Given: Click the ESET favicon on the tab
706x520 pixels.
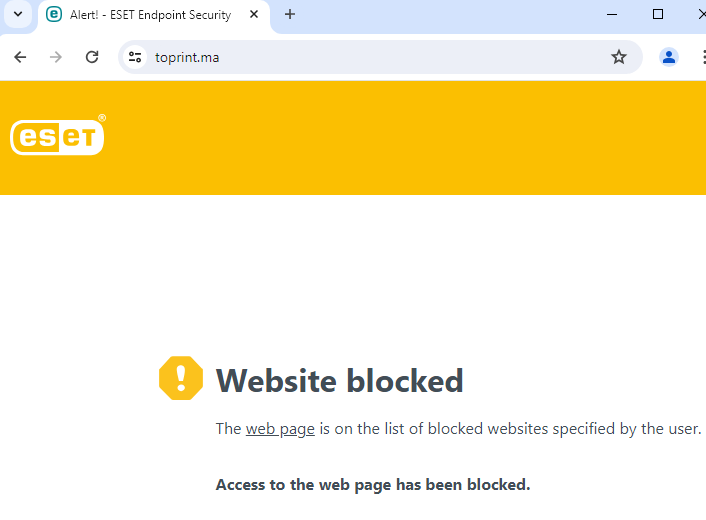Looking at the screenshot, I should 54,15.
